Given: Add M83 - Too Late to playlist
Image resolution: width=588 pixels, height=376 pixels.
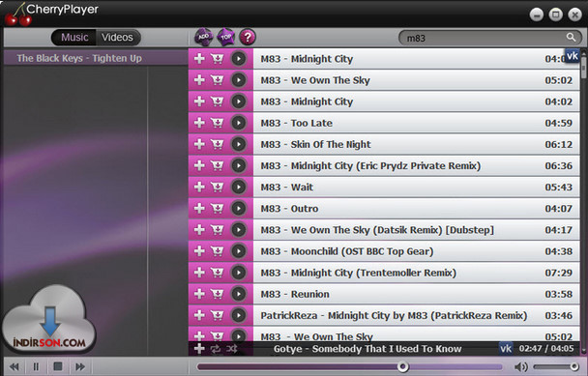Looking at the screenshot, I should click(199, 123).
